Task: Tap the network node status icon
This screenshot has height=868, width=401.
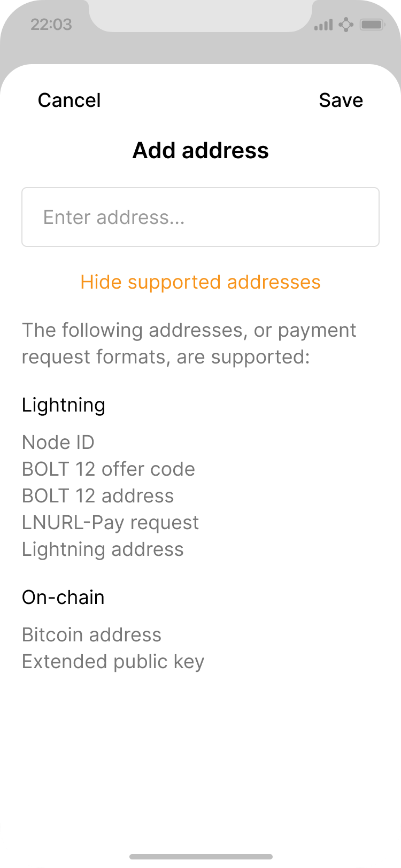Action: 346,25
